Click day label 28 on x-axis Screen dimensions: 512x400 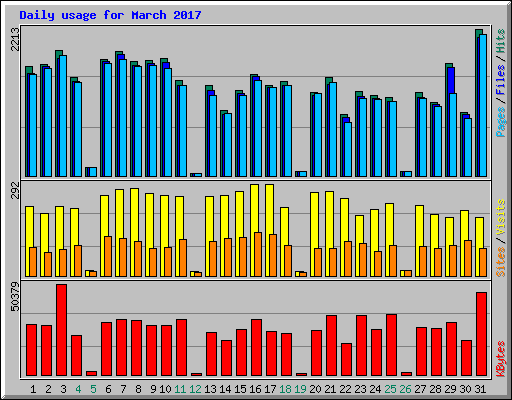(435, 389)
